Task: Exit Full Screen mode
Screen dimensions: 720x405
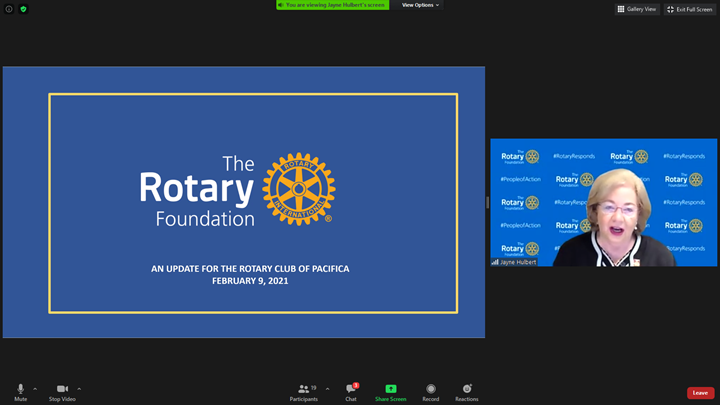Action: [x=690, y=9]
